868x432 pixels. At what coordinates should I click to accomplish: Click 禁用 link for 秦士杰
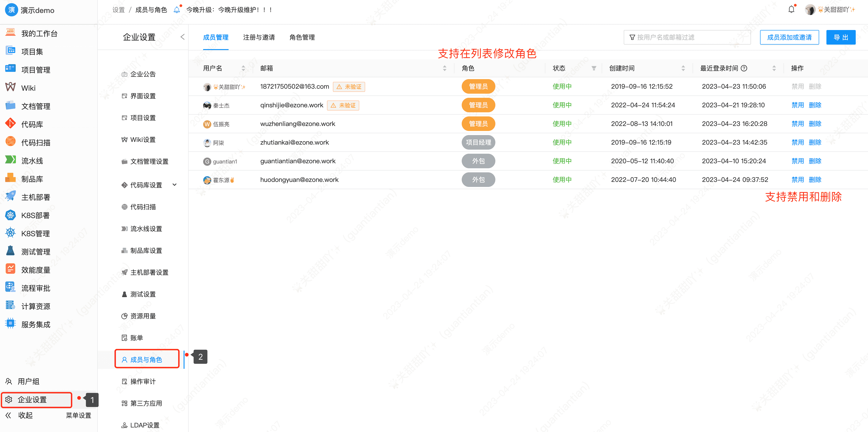point(798,105)
